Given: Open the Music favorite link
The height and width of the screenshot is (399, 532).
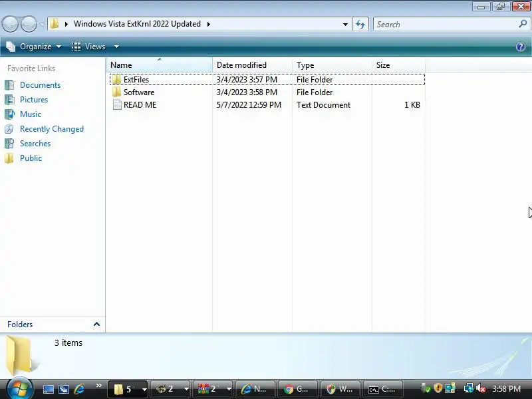Looking at the screenshot, I should click(31, 114).
